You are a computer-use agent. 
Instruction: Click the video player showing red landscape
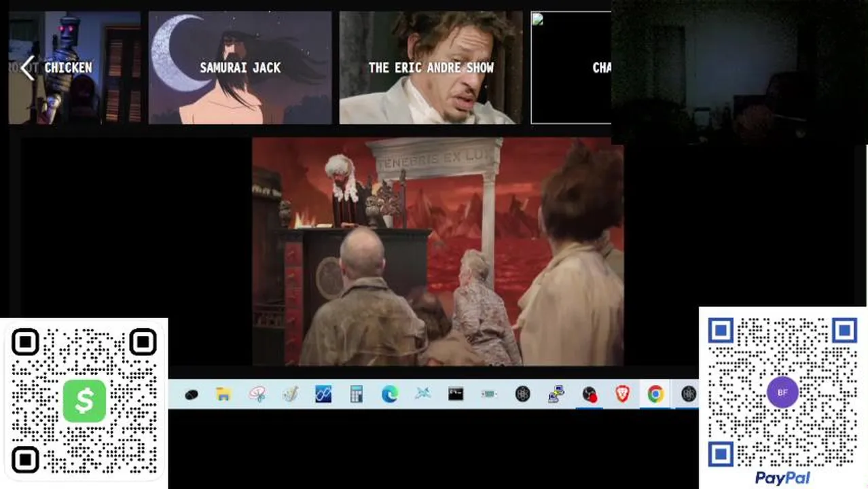point(438,251)
